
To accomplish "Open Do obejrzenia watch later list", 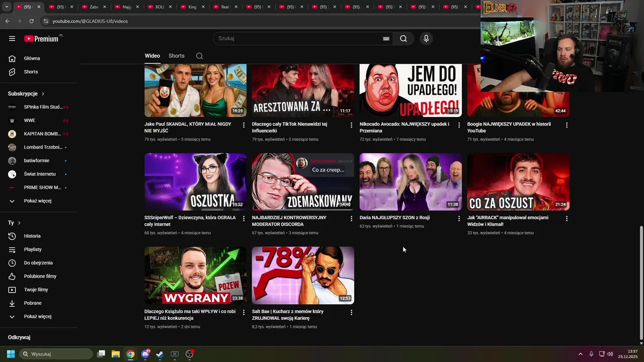I will coord(39,263).
